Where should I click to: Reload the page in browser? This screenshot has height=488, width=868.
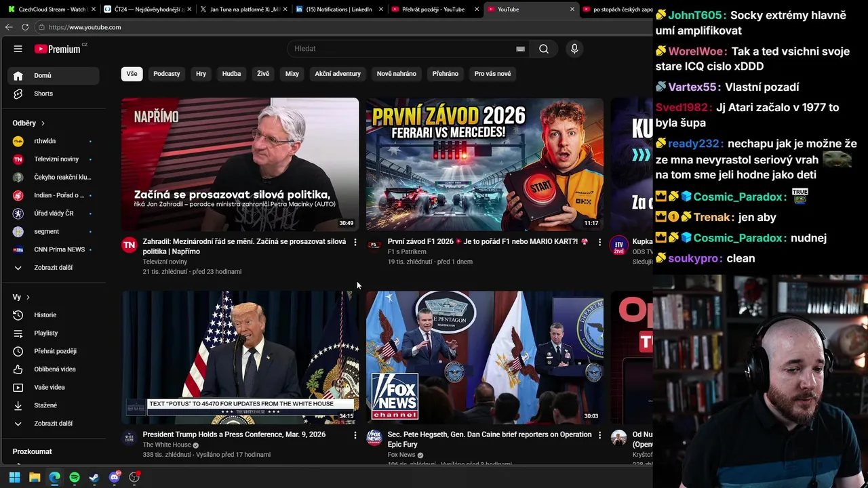[25, 27]
